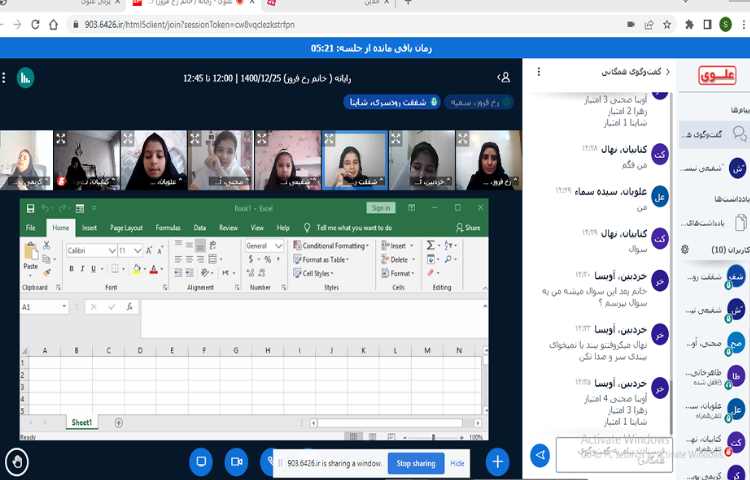Click Insert in the Cells group
The image size is (750, 480).
pos(396,245)
